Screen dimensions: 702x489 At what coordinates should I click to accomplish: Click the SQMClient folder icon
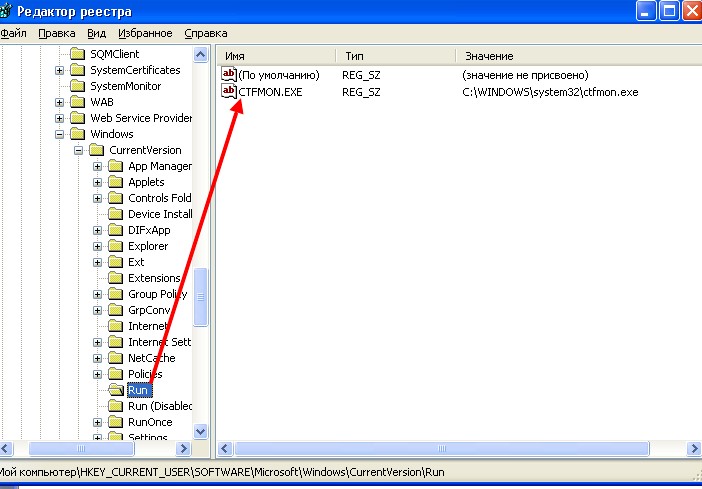point(78,54)
